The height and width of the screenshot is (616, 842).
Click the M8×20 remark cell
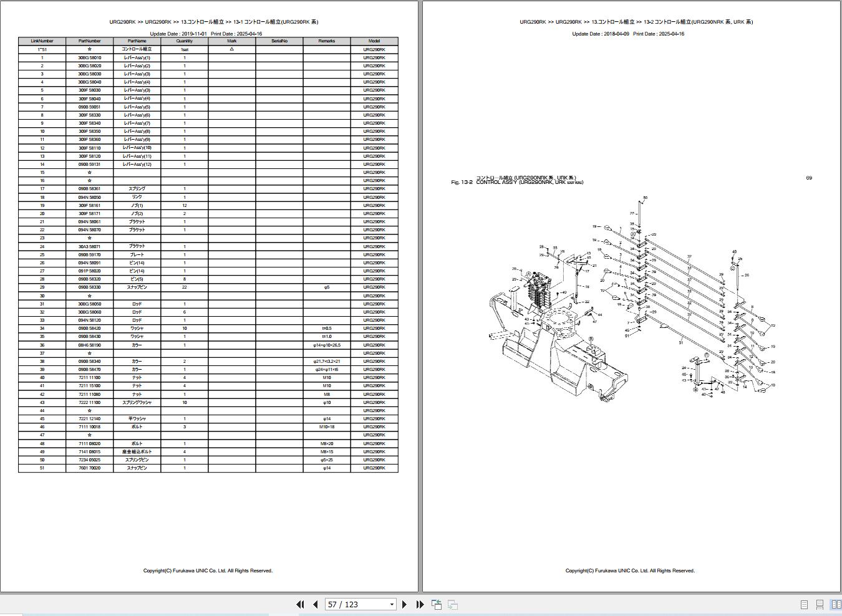(x=327, y=443)
